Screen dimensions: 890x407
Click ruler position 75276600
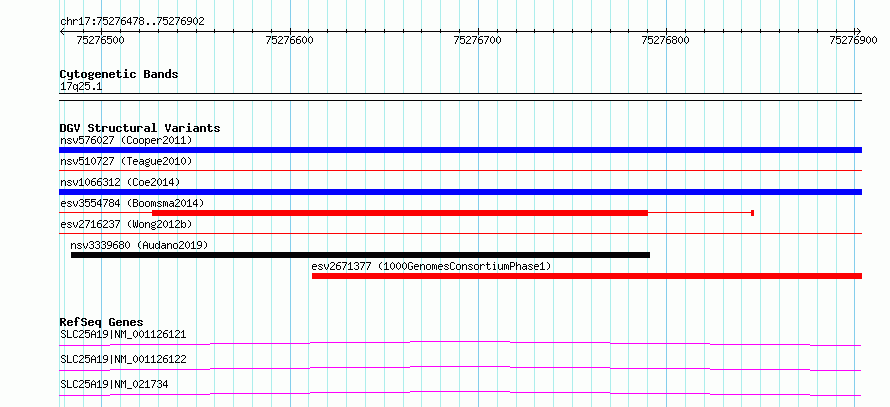click(x=289, y=40)
